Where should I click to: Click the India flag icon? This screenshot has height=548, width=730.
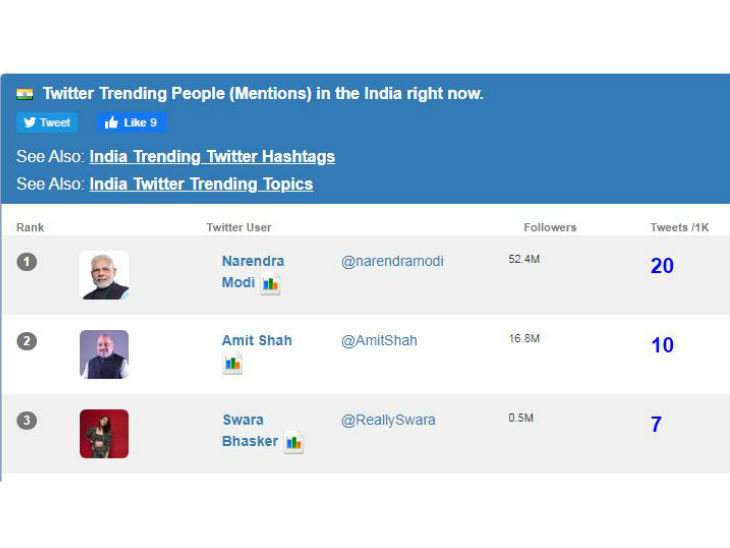pyautogui.click(x=25, y=94)
